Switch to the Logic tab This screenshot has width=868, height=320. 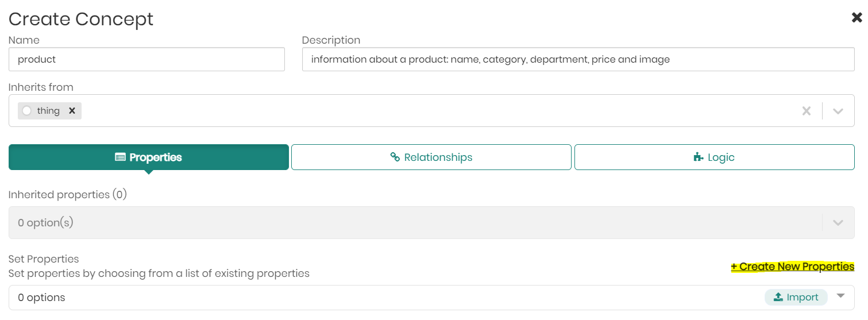click(x=714, y=157)
